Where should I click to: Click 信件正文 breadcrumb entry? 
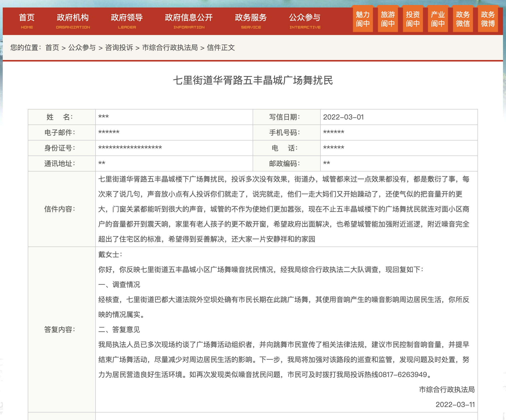[221, 48]
